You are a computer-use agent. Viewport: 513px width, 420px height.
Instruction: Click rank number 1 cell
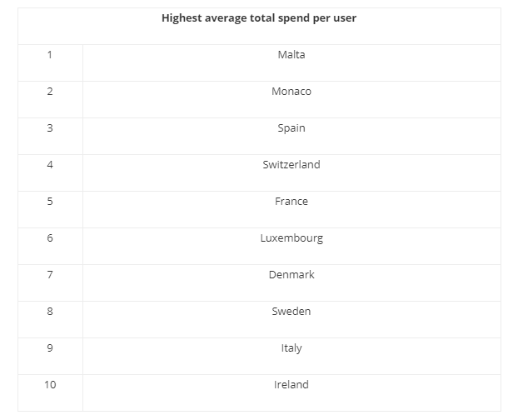50,55
